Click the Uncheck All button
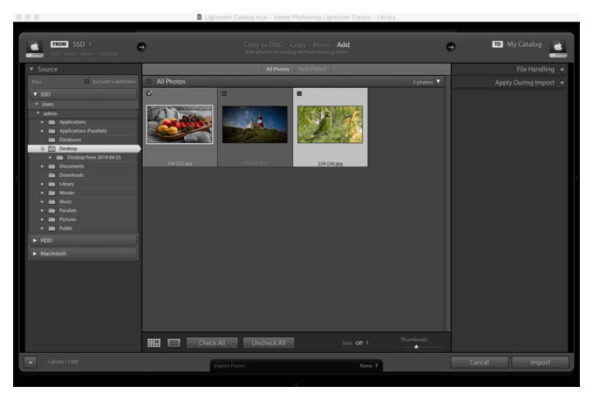 (269, 343)
